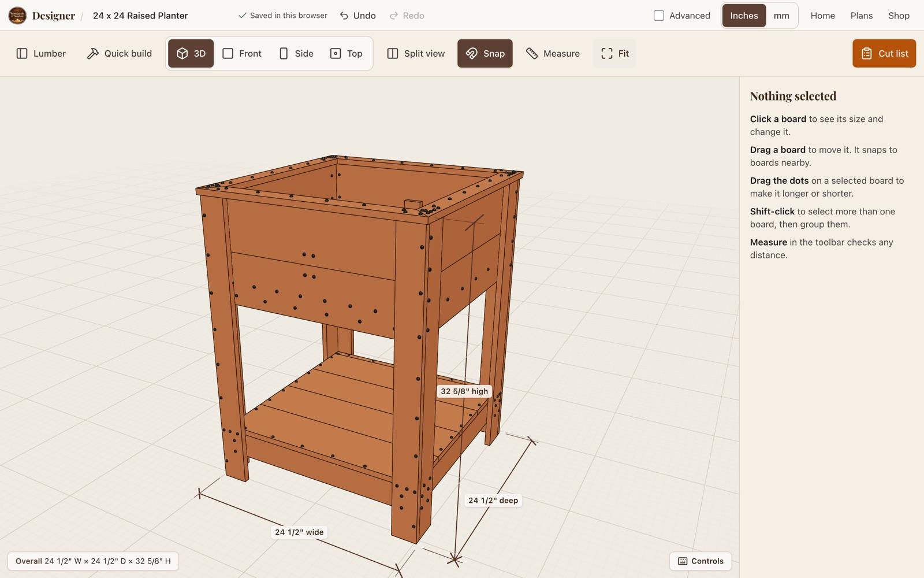This screenshot has width=924, height=578.
Task: Select Inches as the unit
Action: [x=744, y=16]
